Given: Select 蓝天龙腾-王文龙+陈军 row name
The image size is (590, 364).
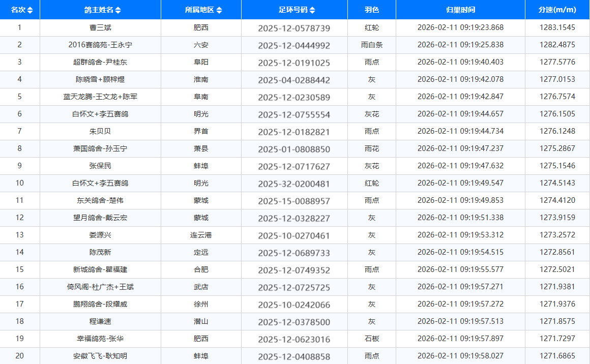Looking at the screenshot, I should (100, 97).
